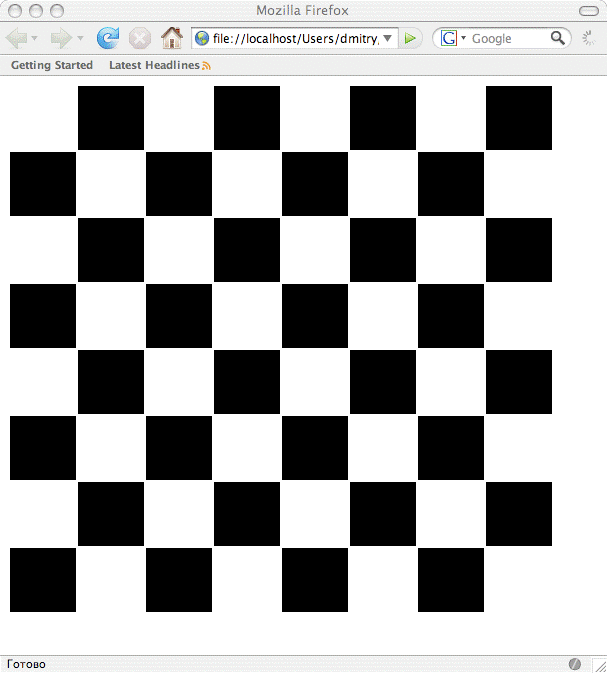The image size is (607, 673).
Task: Click the loading throbber icon
Action: tap(589, 38)
